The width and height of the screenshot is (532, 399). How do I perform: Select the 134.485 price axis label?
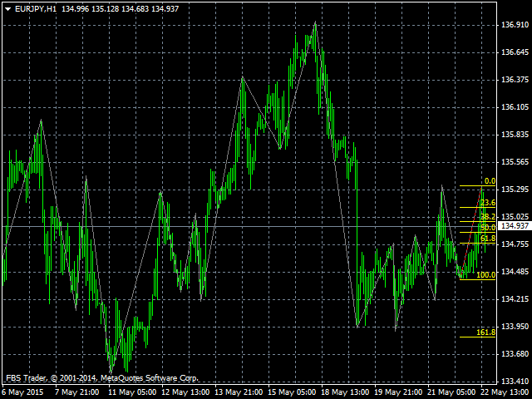point(515,272)
